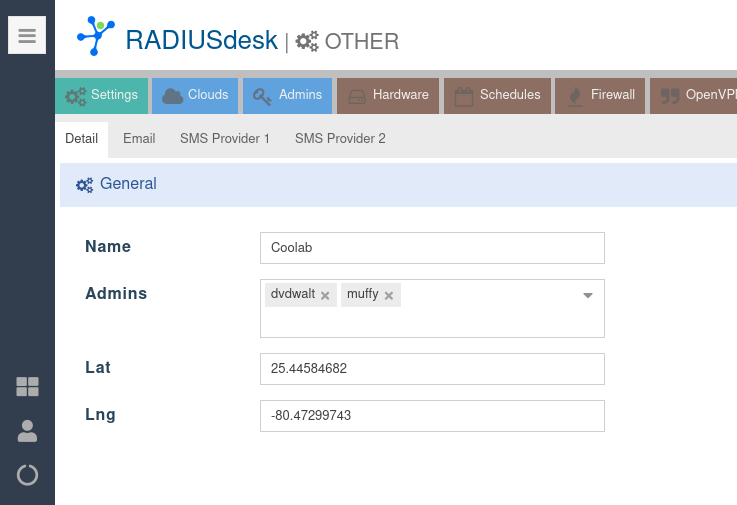Click the Name input field
Viewport: 737px width, 505px height.
[432, 248]
